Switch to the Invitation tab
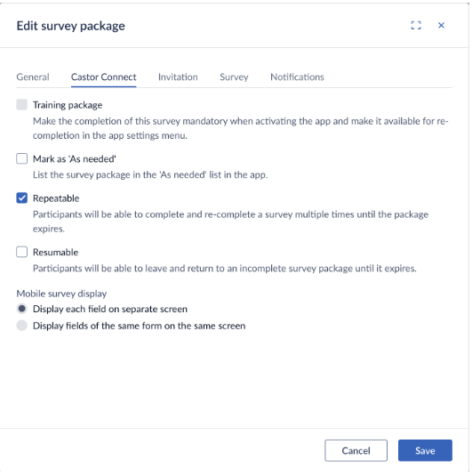Screen dimensions: 472x476 [178, 77]
